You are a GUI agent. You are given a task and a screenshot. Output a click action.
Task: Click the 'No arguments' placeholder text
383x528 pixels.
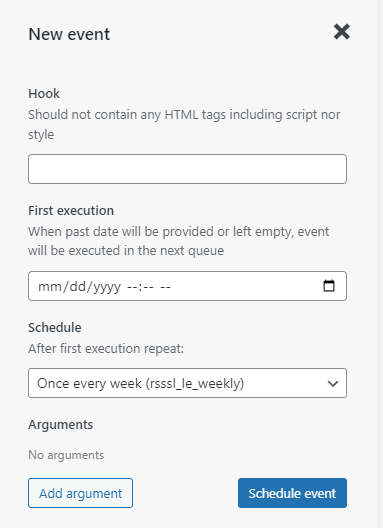click(66, 455)
